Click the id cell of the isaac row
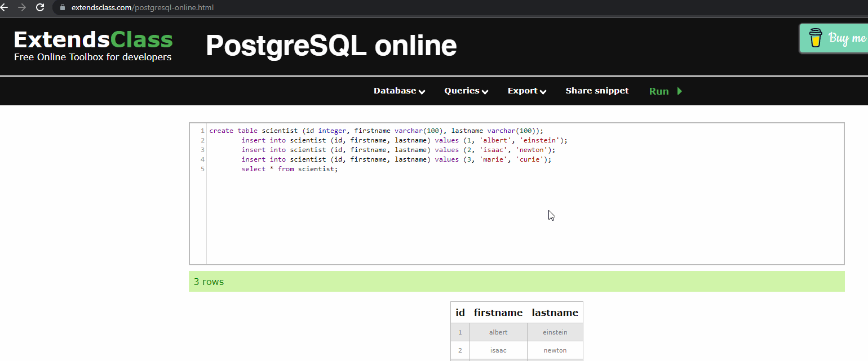 coord(460,350)
